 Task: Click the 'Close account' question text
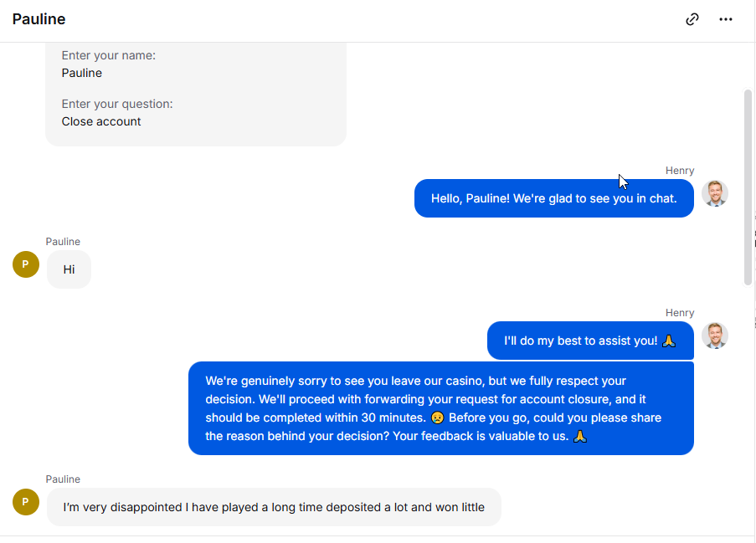(x=101, y=121)
